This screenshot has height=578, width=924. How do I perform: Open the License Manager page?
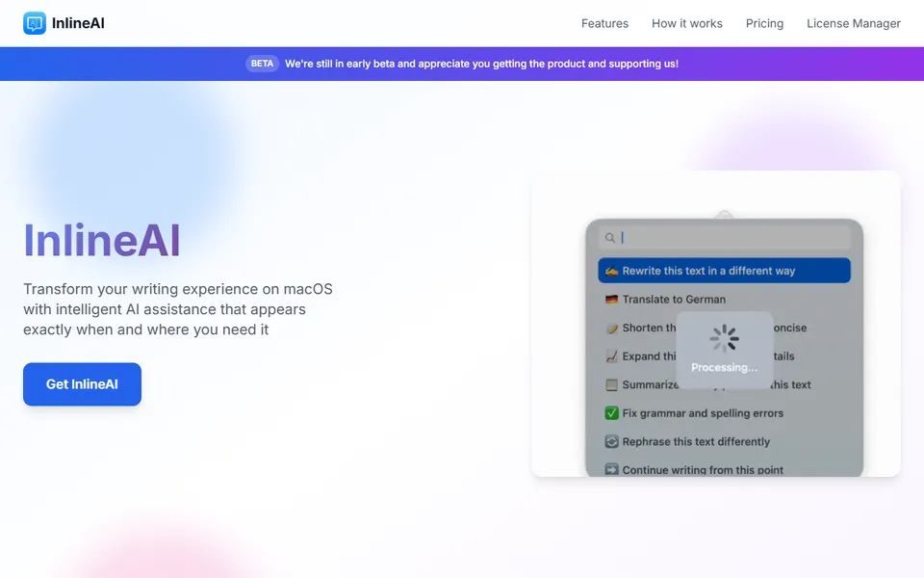coord(854,23)
